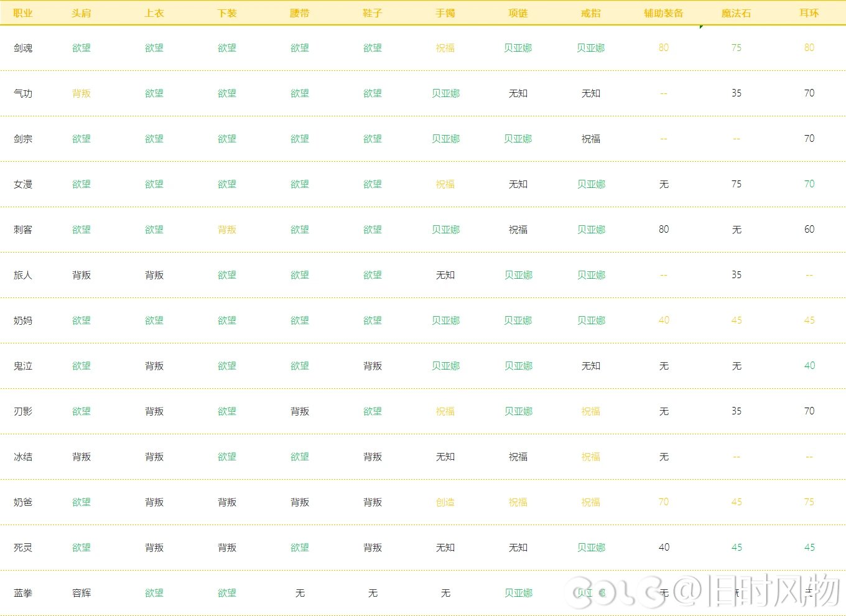Click the 职业 column header

(x=23, y=13)
